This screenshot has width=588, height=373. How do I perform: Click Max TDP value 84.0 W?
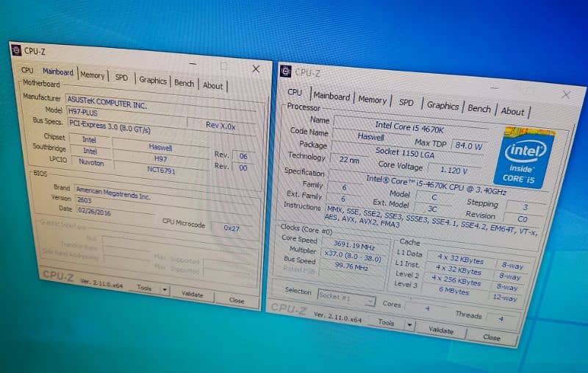pyautogui.click(x=469, y=146)
